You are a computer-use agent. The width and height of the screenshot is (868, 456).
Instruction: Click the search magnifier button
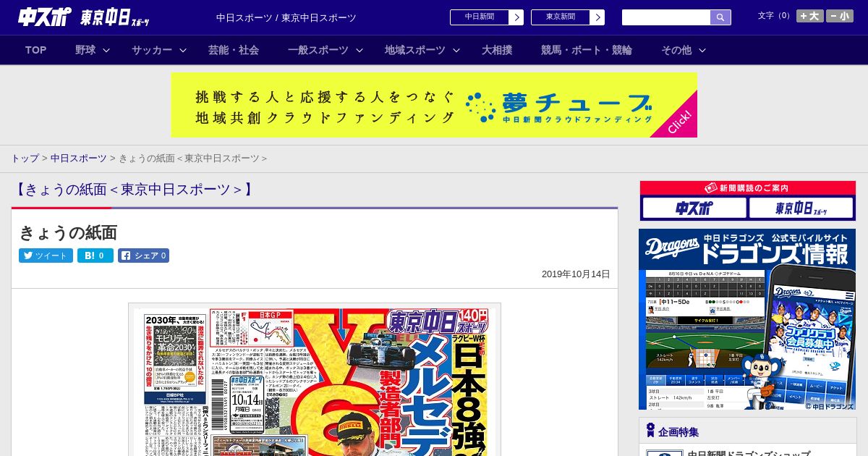pyautogui.click(x=720, y=17)
